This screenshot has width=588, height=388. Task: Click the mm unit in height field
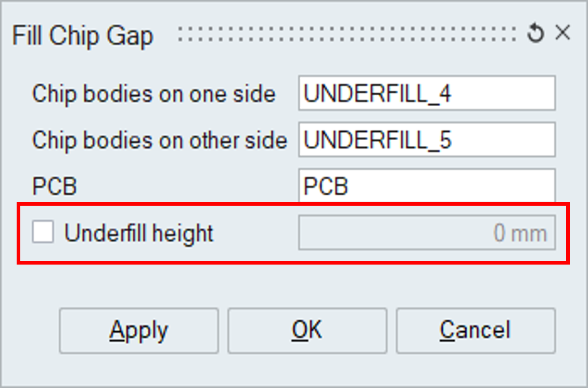[x=529, y=234]
